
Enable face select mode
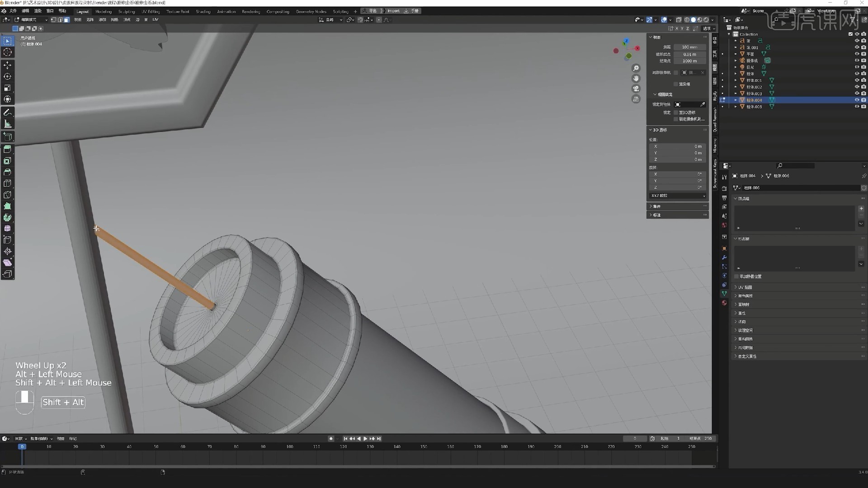point(67,20)
